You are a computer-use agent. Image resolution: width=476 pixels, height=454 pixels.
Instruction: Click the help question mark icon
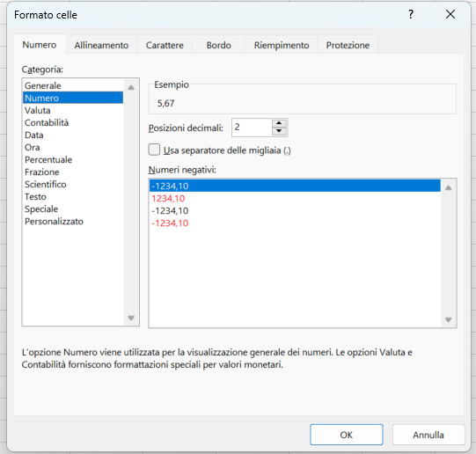tap(411, 14)
